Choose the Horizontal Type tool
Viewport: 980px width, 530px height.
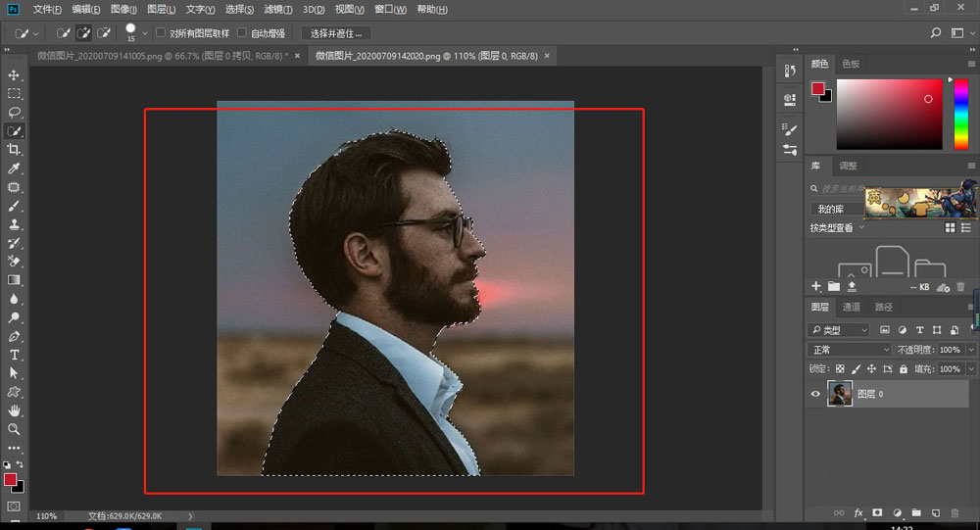pyautogui.click(x=14, y=354)
